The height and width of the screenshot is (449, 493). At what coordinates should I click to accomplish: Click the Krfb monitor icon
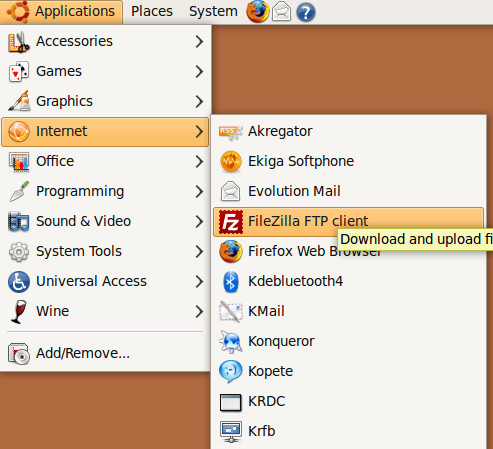[230, 432]
